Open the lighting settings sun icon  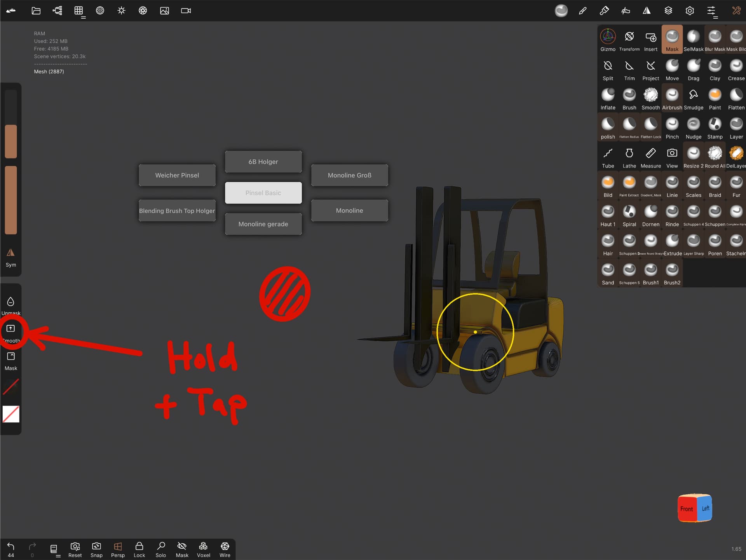point(121,10)
